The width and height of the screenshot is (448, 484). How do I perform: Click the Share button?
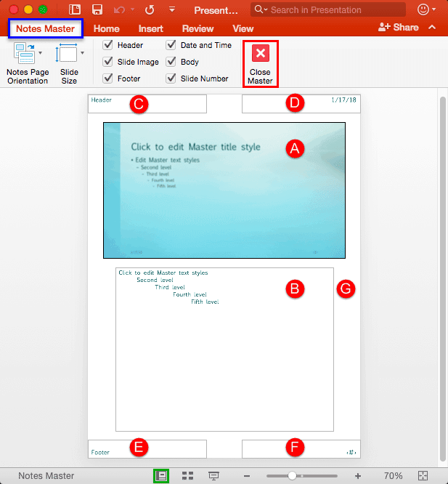(x=399, y=27)
